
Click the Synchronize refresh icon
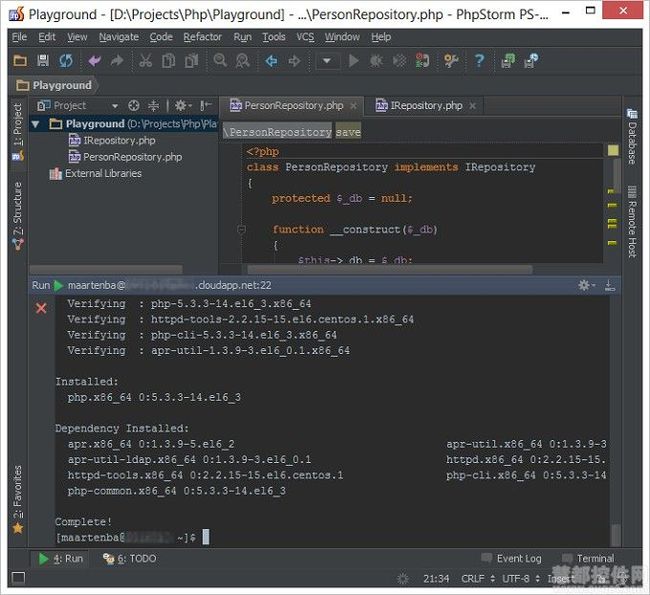tap(65, 61)
